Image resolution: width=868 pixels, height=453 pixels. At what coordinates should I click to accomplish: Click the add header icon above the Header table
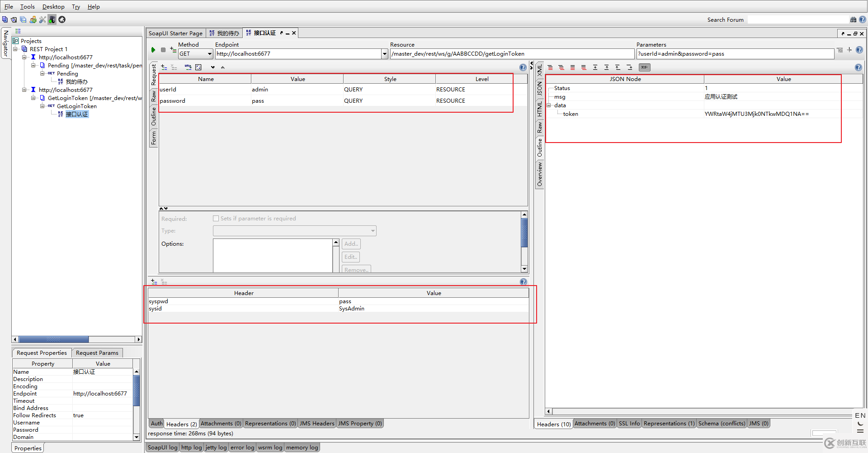click(154, 281)
